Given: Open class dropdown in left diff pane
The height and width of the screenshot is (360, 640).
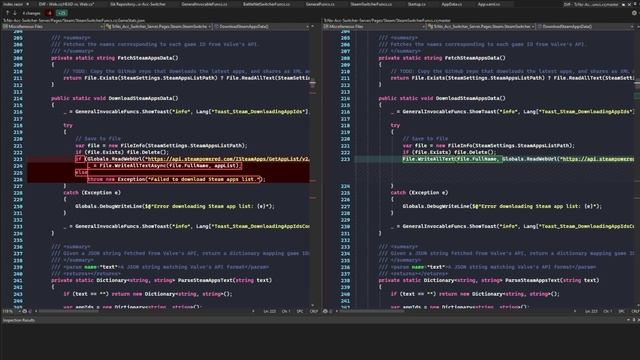Looking at the screenshot, I should 158,27.
